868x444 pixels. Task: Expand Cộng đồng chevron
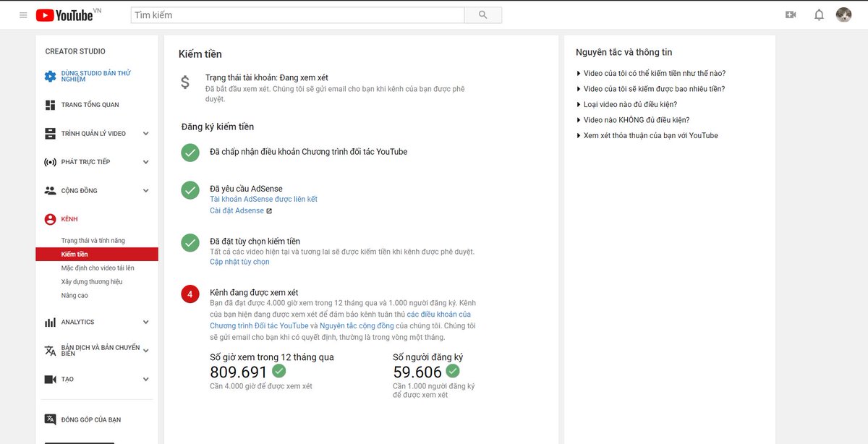coord(145,191)
